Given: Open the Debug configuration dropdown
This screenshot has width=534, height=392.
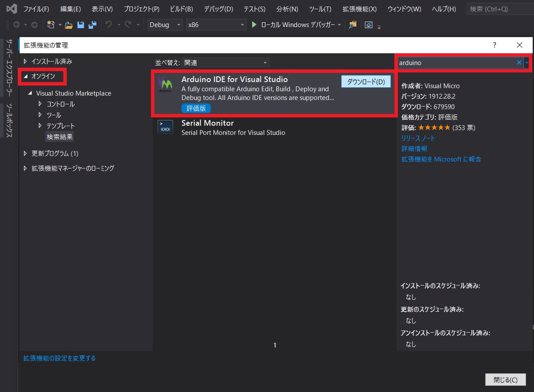Looking at the screenshot, I should [x=164, y=25].
